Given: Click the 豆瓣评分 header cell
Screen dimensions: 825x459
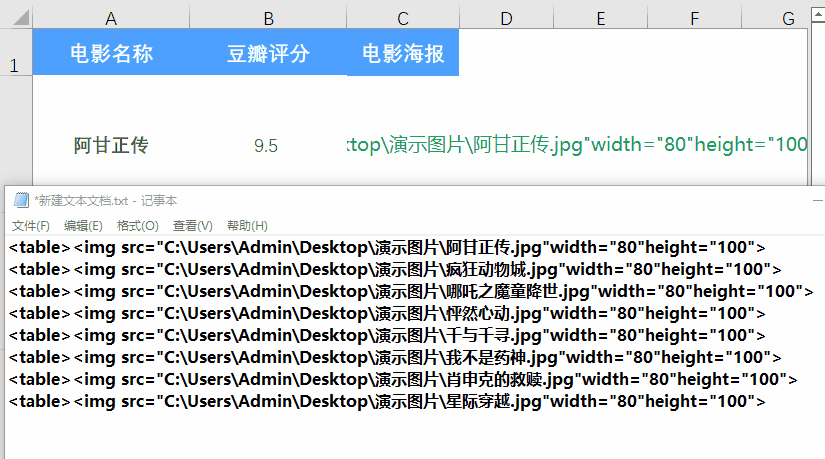Looking at the screenshot, I should click(x=268, y=52).
